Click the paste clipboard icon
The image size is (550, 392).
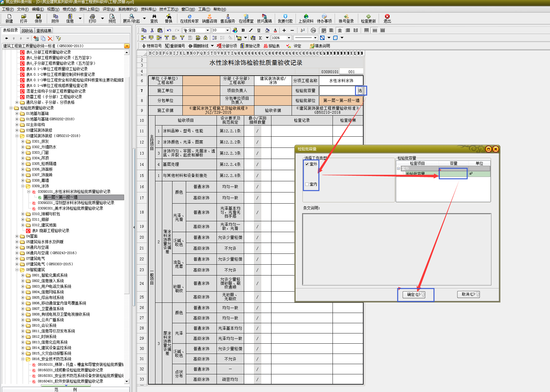click(x=160, y=30)
